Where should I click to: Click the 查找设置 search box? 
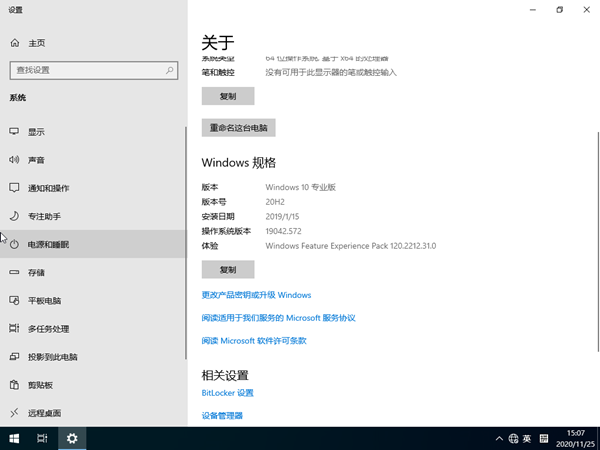(90, 70)
